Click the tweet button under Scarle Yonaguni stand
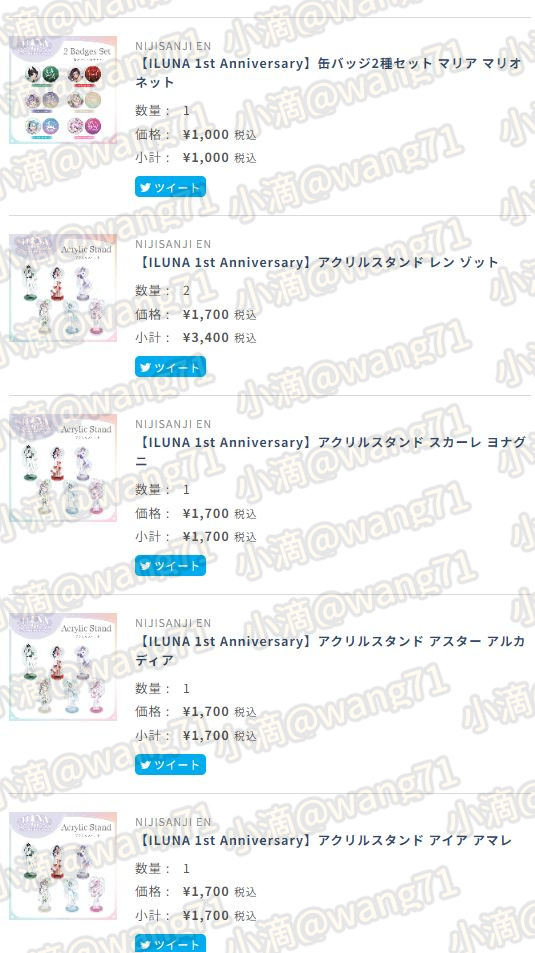The width and height of the screenshot is (535, 953). point(170,565)
